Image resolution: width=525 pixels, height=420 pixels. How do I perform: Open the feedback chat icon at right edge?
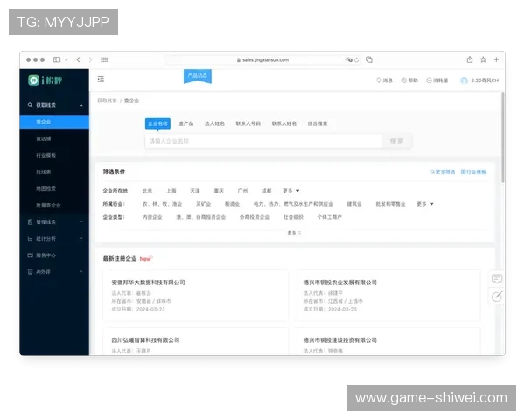497,278
